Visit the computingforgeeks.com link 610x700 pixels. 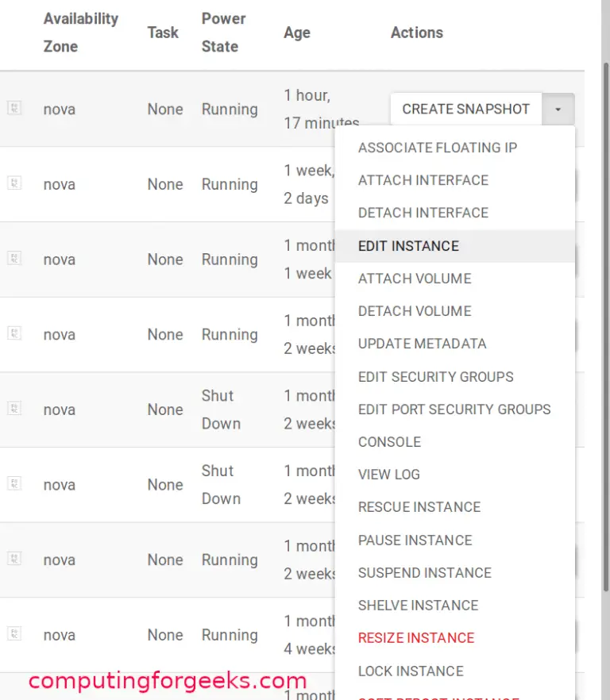168,681
